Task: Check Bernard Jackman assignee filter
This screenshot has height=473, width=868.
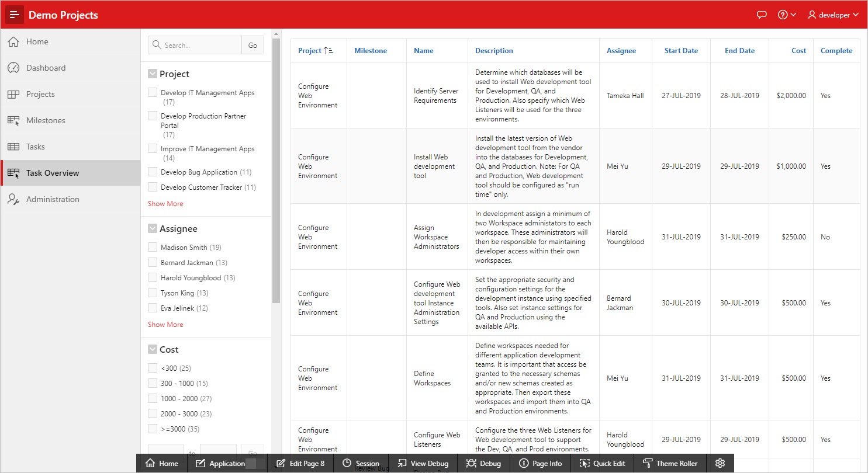Action: (x=153, y=262)
